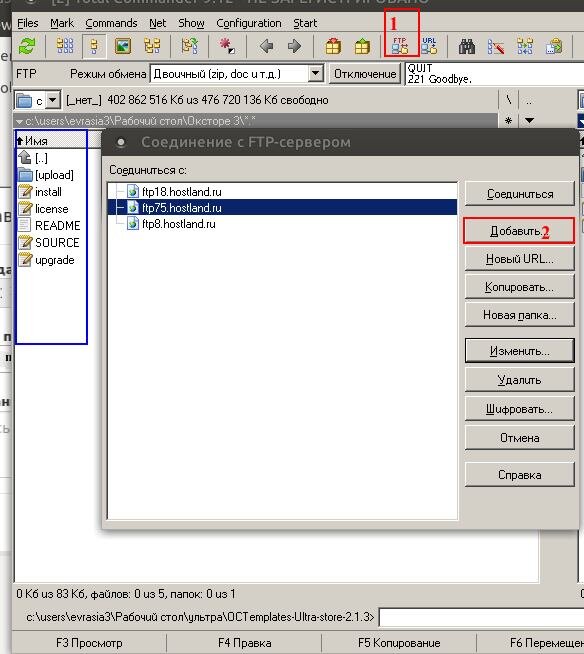Image resolution: width=584 pixels, height=654 pixels.
Task: Click the Шифровать button
Action: (520, 409)
